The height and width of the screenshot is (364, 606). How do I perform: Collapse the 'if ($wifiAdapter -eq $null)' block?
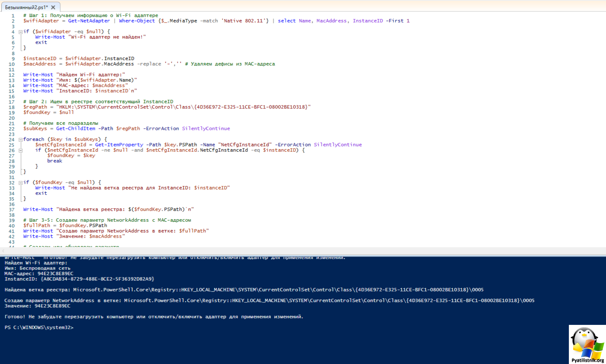21,32
